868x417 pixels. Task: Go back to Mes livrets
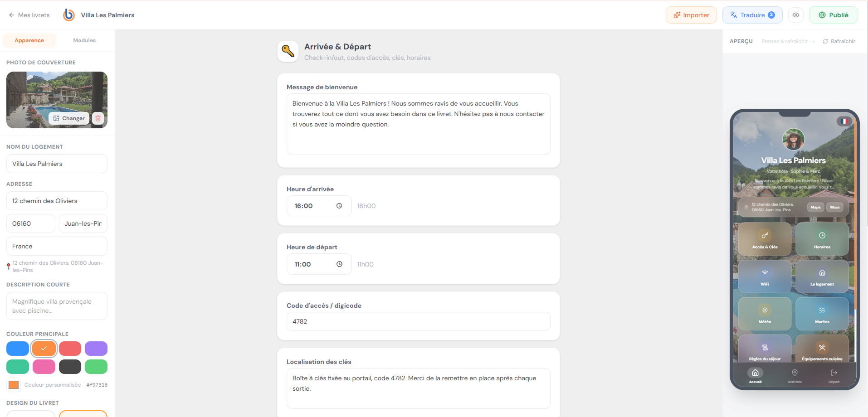tap(29, 15)
